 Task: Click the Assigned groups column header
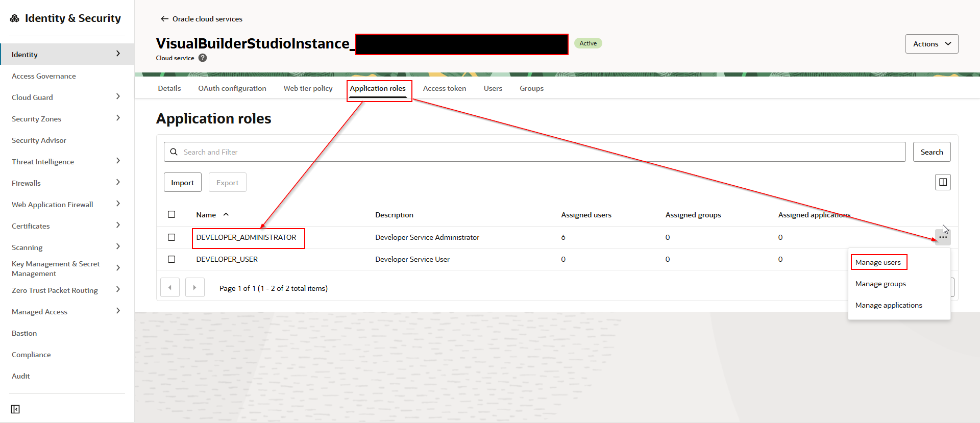tap(693, 215)
